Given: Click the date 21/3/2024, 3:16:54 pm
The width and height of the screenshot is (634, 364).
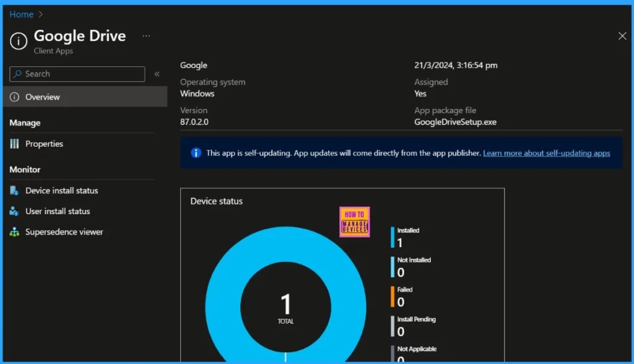Looking at the screenshot, I should click(456, 66).
